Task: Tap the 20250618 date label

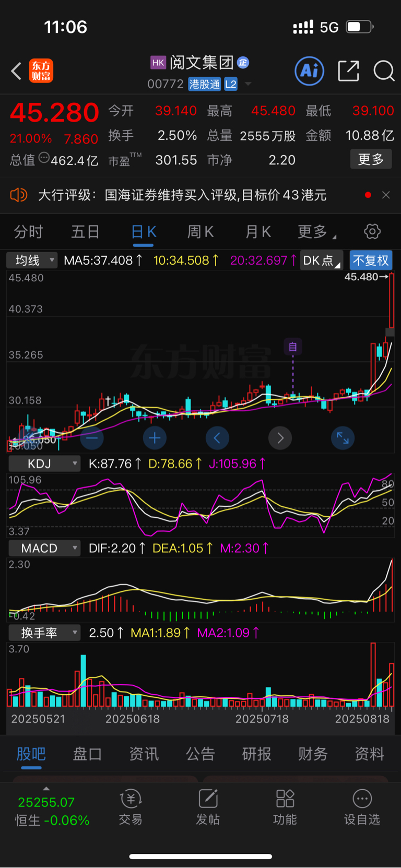Action: 133,719
